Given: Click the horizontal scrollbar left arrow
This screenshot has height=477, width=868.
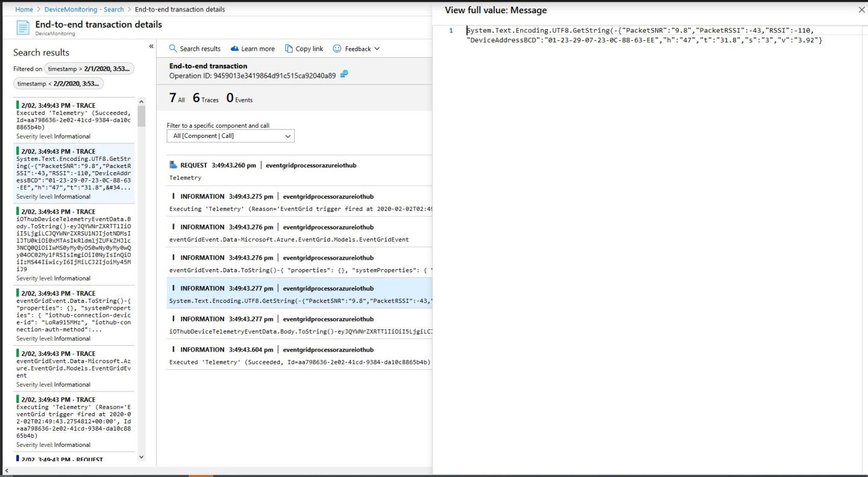Looking at the screenshot, I should pyautogui.click(x=6, y=470).
